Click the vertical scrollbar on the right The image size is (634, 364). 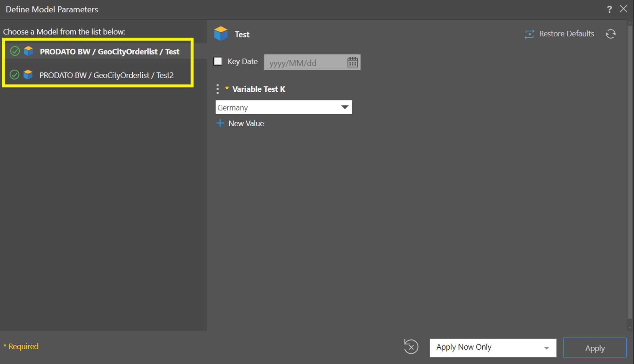(x=630, y=170)
